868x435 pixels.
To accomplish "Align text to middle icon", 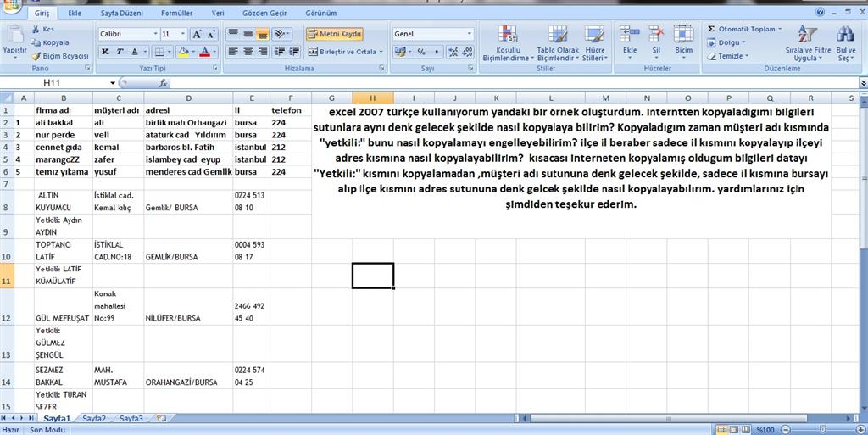I will pyautogui.click(x=248, y=34).
